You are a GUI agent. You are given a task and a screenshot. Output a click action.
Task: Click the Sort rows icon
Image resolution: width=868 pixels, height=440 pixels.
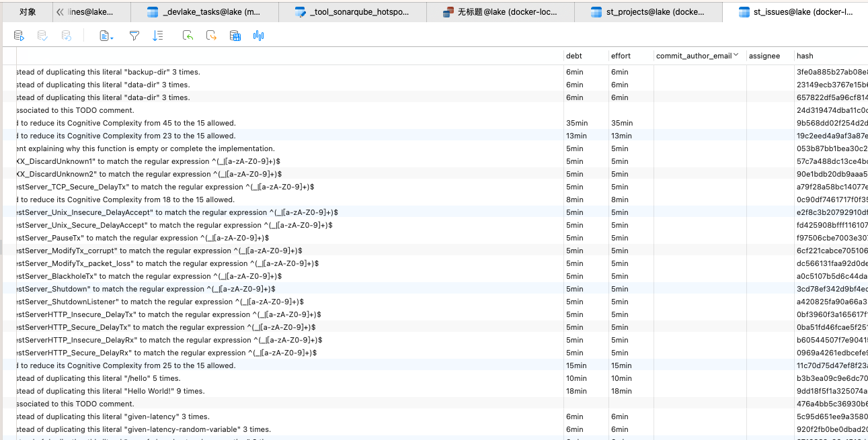coord(158,36)
